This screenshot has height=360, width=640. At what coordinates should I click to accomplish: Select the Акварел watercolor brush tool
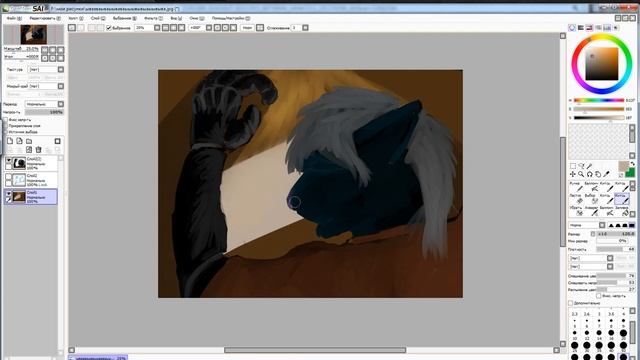click(591, 211)
